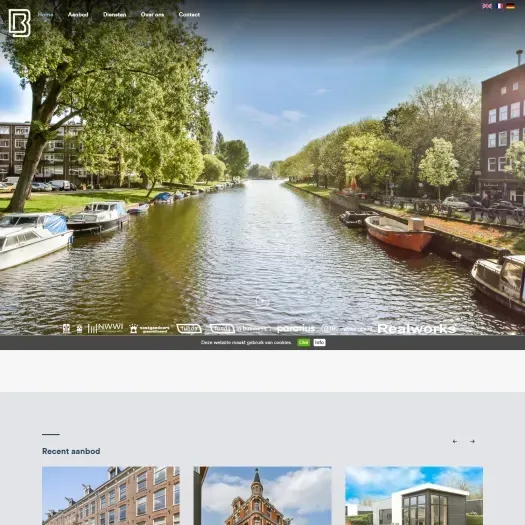This screenshot has width=525, height=525.
Task: Open the Diensten menu item
Action: 115,15
